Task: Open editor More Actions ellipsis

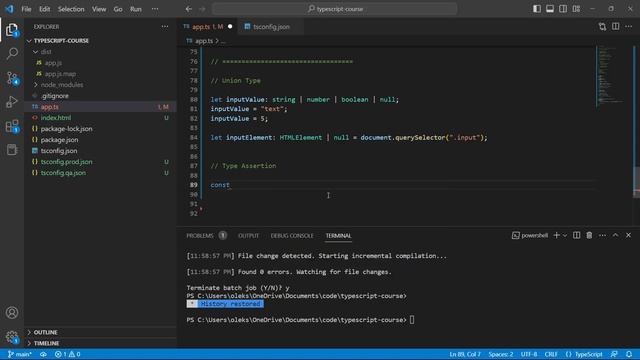Action: [629, 27]
